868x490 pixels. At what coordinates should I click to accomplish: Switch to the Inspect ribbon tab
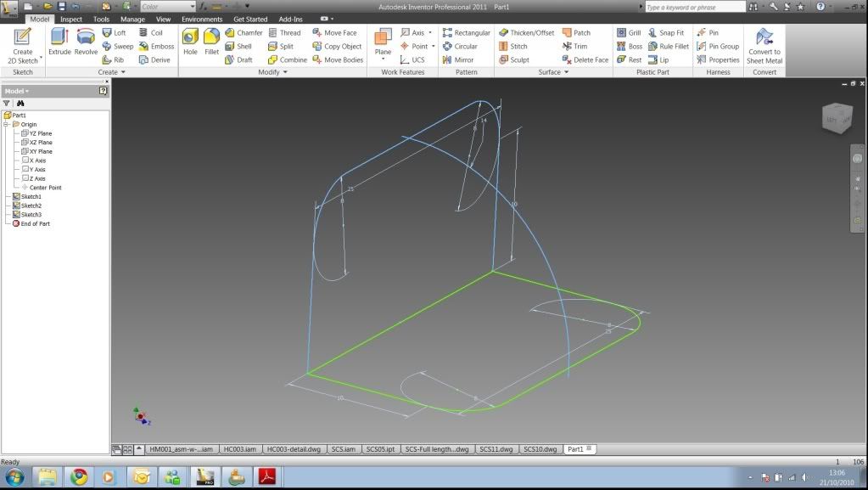[71, 19]
